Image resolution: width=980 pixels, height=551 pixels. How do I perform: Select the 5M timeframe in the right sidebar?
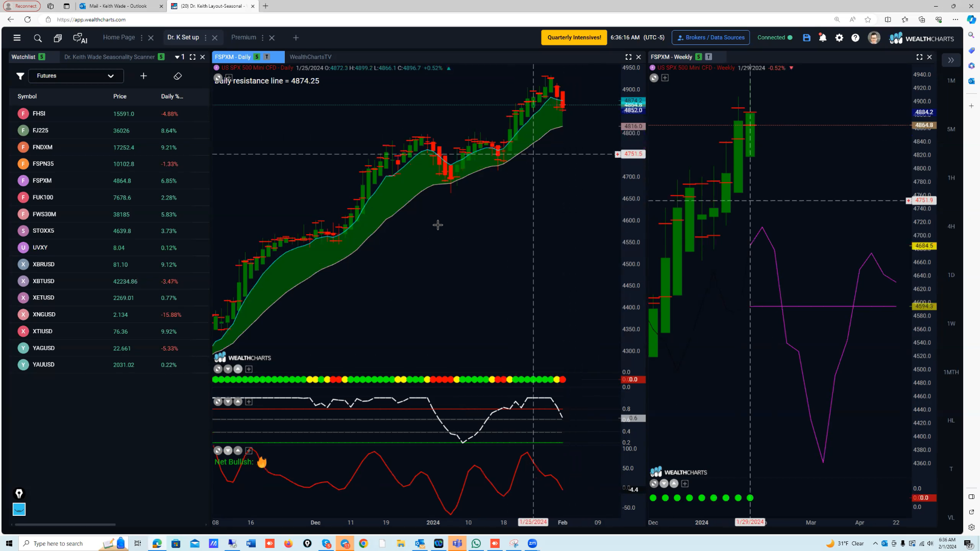[x=951, y=129]
